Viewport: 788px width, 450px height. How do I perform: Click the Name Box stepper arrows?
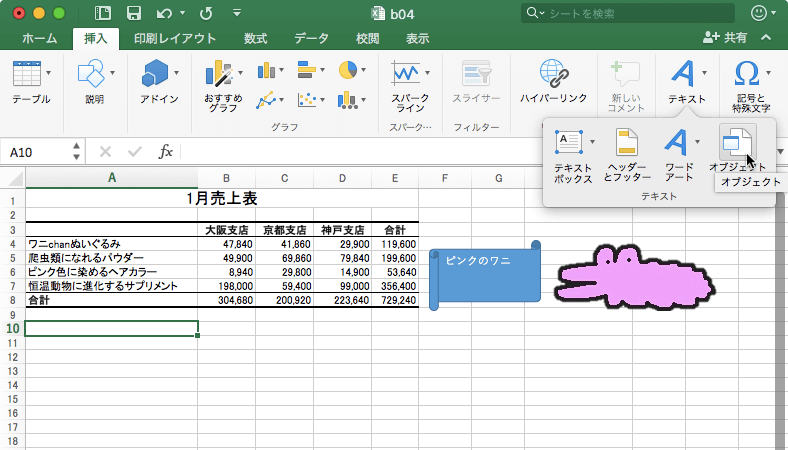click(x=76, y=151)
